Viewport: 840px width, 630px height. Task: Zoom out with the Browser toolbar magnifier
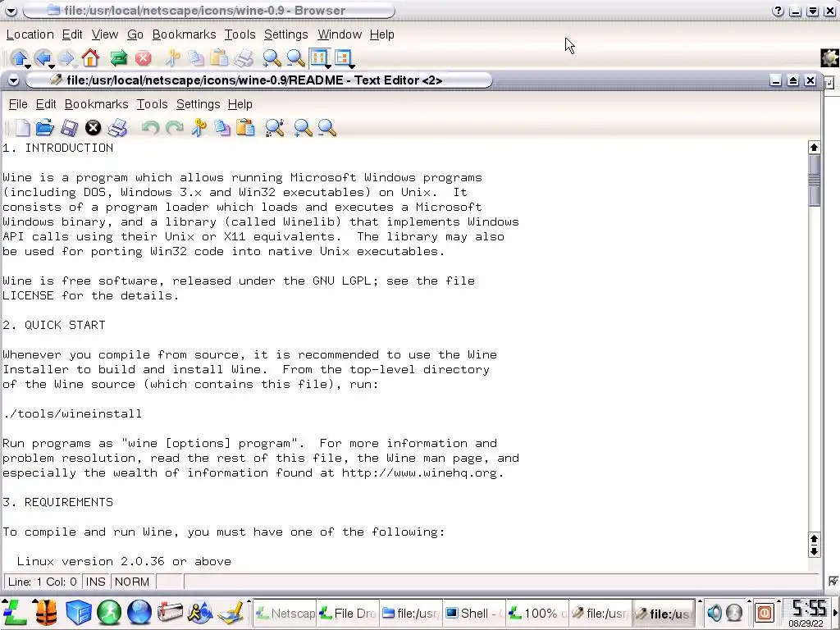[x=295, y=58]
